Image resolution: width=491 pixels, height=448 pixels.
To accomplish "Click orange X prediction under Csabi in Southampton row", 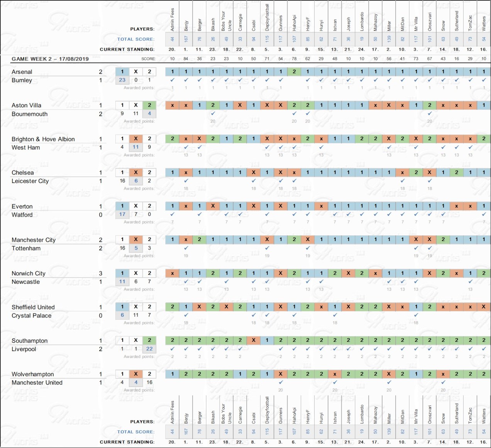I will click(254, 340).
